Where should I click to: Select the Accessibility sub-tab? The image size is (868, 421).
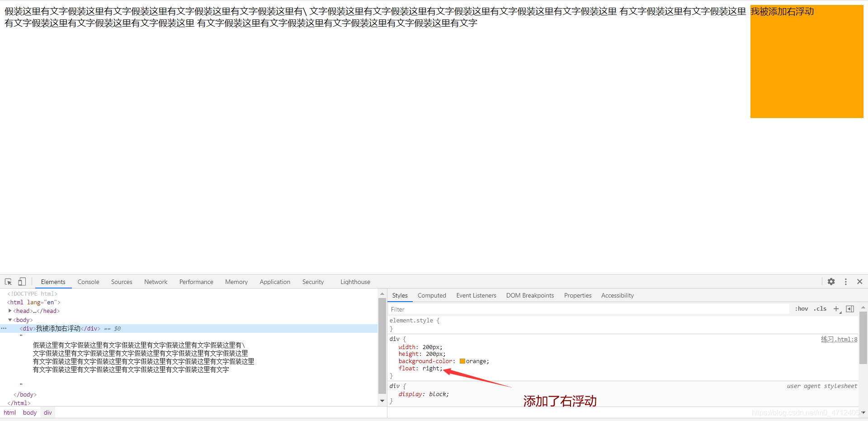point(618,295)
